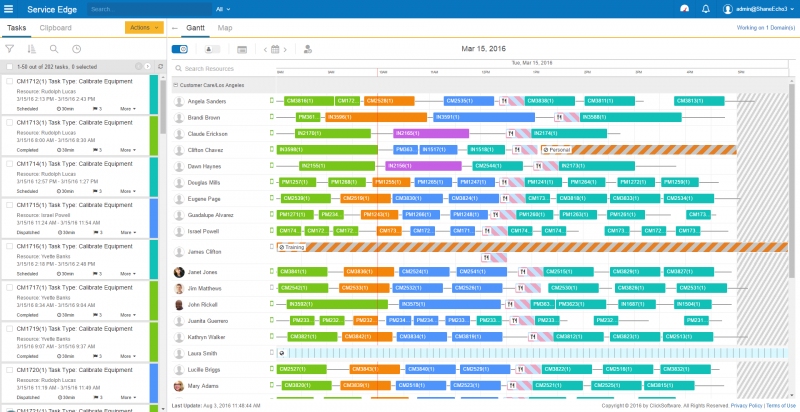The image size is (800, 412).
Task: Go to next page of tasks
Action: tap(147, 67)
